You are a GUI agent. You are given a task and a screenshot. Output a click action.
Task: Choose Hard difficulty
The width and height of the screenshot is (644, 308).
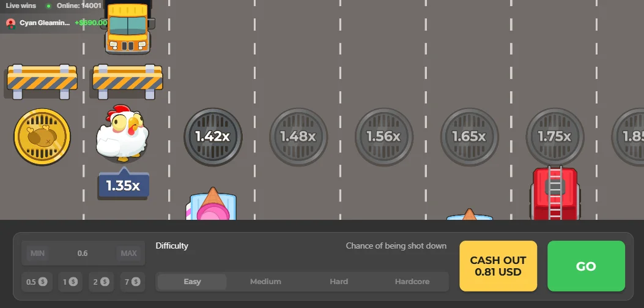click(x=339, y=282)
